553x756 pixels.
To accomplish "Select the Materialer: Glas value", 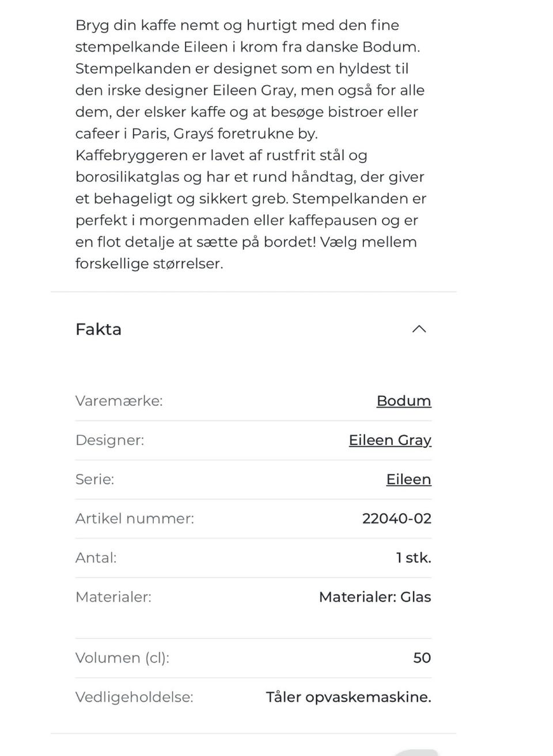I will 374,597.
